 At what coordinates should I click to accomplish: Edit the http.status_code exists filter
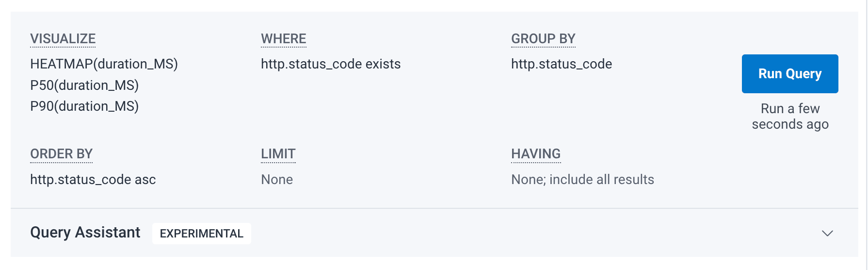coord(331,64)
